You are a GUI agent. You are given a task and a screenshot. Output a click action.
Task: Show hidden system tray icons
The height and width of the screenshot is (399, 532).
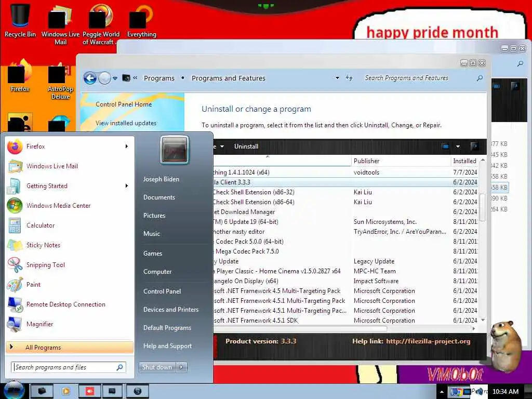(x=442, y=392)
